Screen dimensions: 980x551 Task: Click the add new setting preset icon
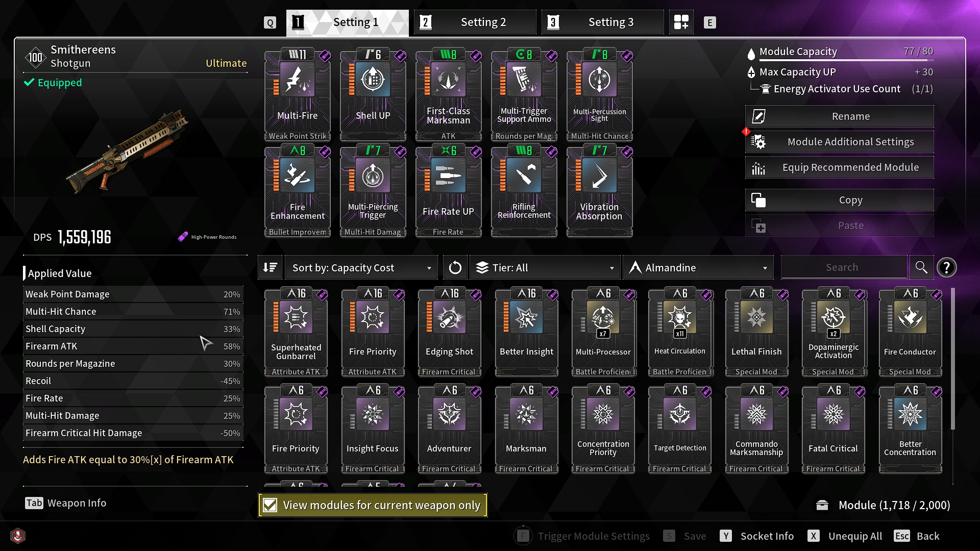[x=681, y=22]
